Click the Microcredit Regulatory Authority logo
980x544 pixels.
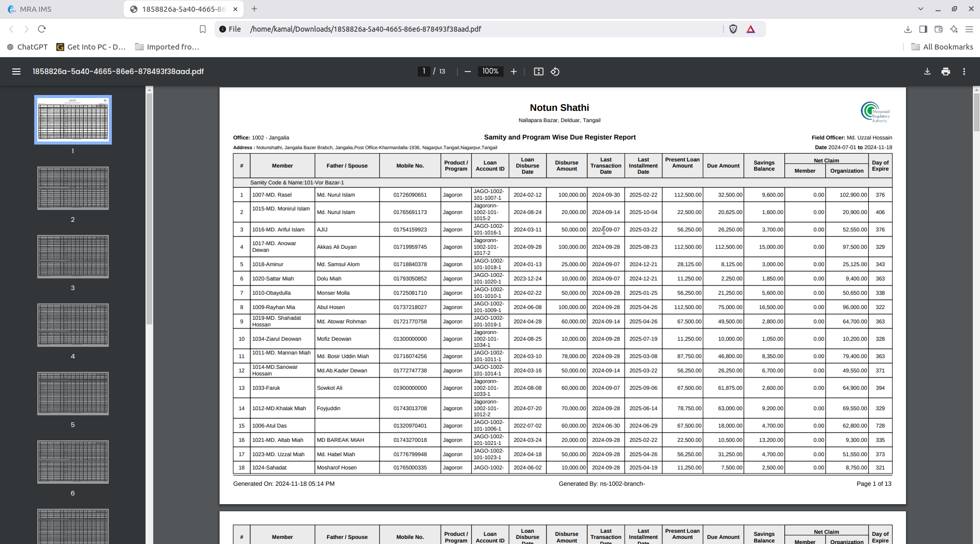coord(875,112)
